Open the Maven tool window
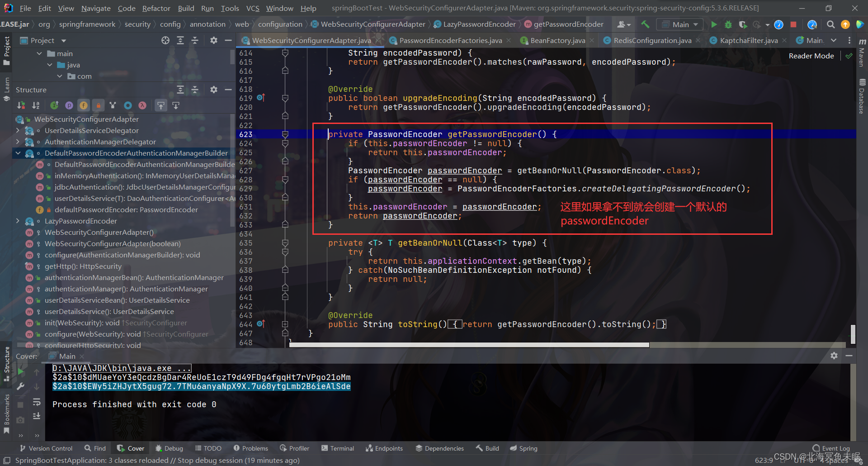Image resolution: width=868 pixels, height=466 pixels. point(862,53)
